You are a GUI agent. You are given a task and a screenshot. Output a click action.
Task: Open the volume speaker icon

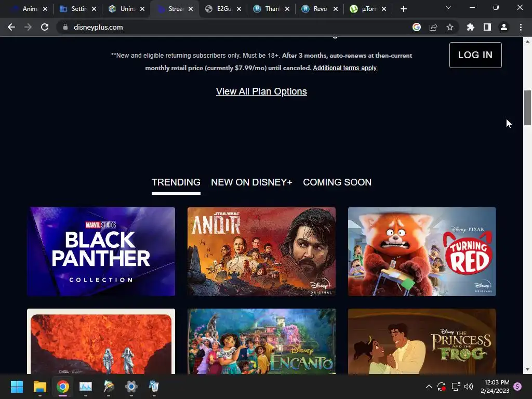point(469,387)
